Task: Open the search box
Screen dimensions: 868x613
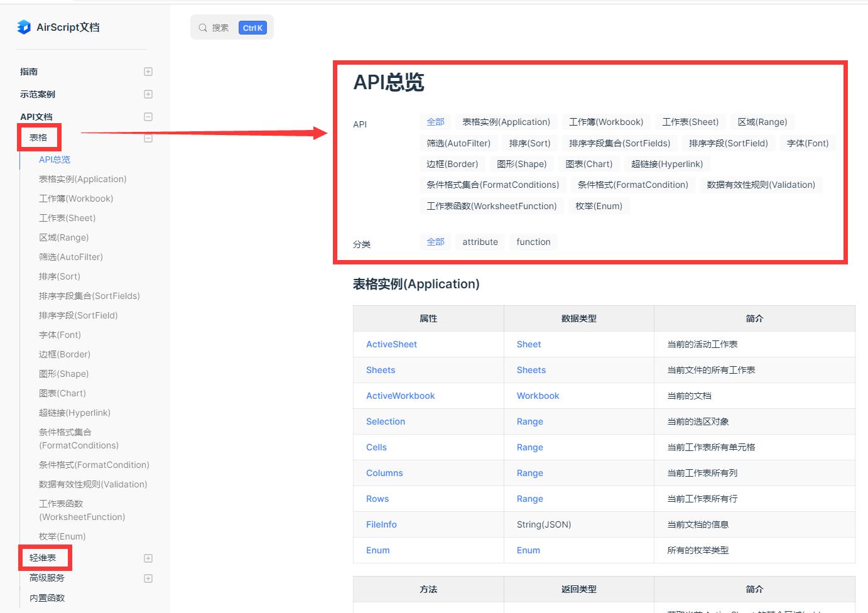Action: tap(232, 28)
